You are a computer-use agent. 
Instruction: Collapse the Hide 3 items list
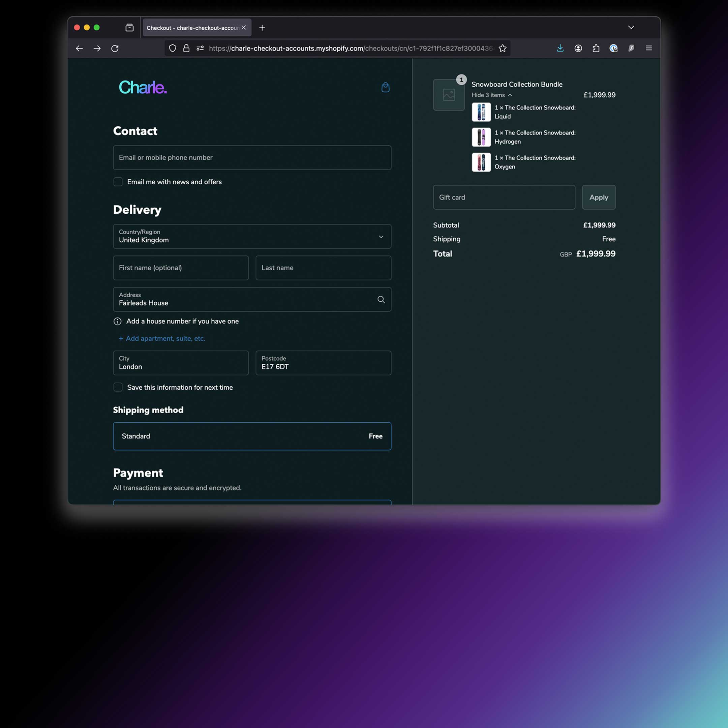(x=491, y=95)
